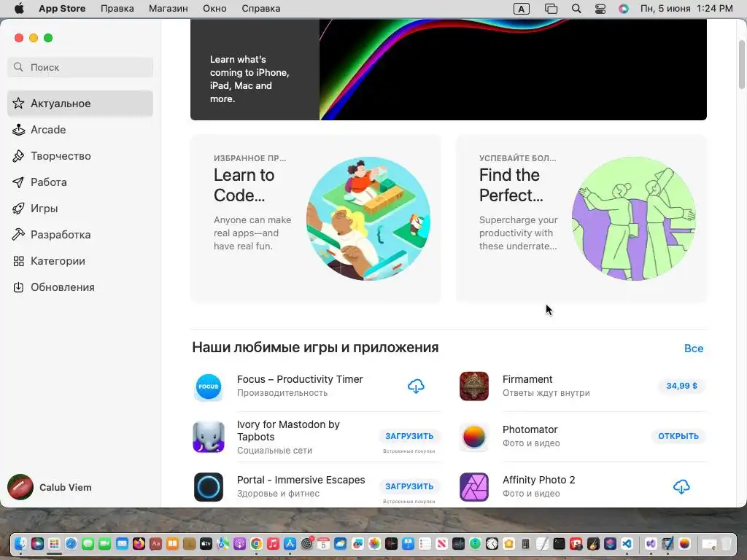Open the Apple menu

coord(19,9)
